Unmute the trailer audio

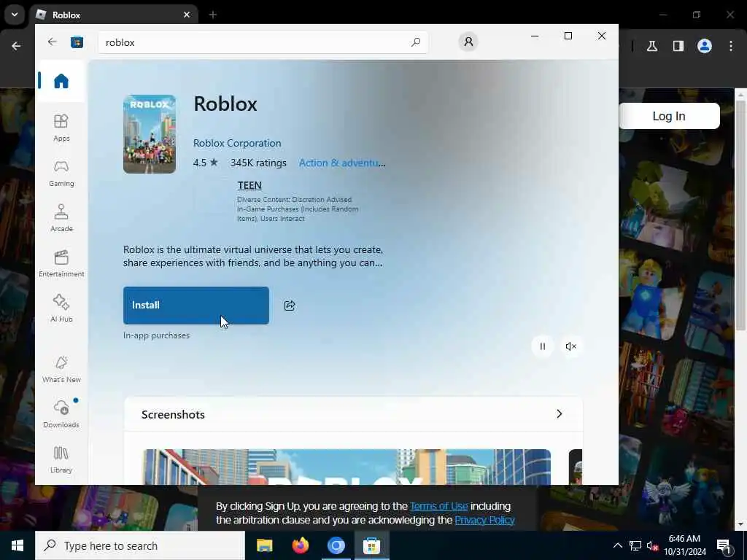[x=570, y=346]
